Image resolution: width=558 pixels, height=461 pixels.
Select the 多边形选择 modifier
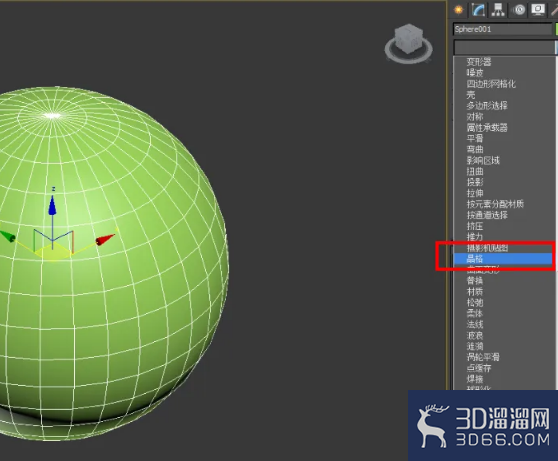tap(487, 106)
